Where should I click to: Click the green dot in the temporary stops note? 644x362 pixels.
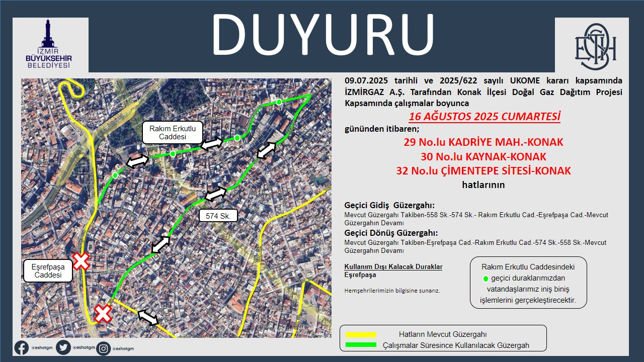486,279
